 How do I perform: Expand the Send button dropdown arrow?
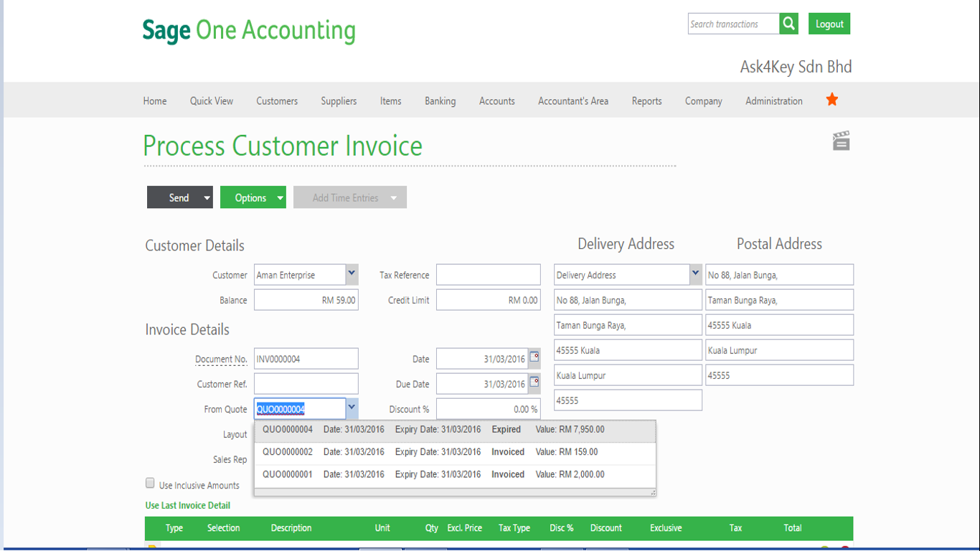point(207,198)
